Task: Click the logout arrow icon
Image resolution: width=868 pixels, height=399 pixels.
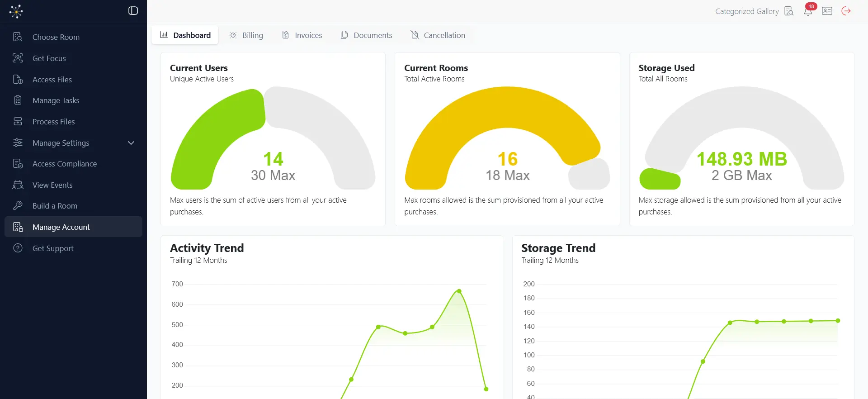Action: point(846,11)
